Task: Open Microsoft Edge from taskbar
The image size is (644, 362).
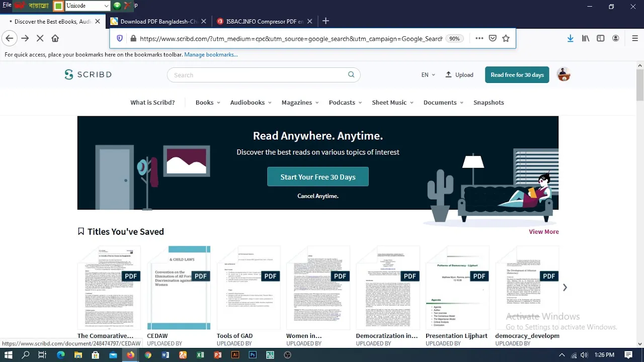Action: point(61,355)
